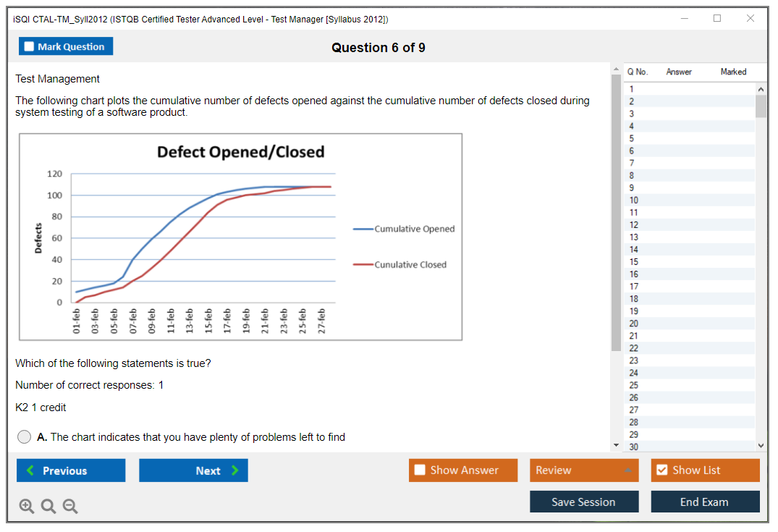Expand the Review dropdown arrow
This screenshot has width=778, height=532.
pyautogui.click(x=627, y=470)
